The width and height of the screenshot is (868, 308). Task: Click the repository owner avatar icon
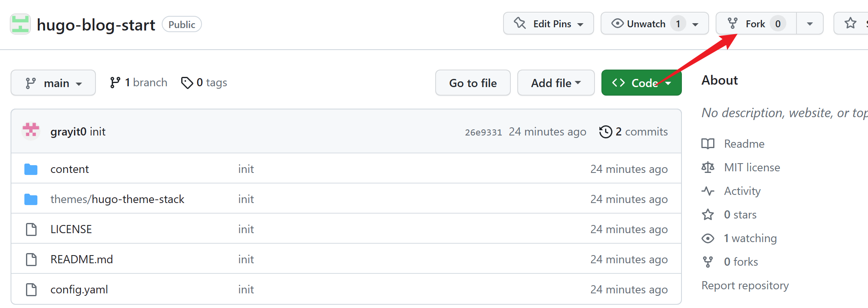coord(20,24)
